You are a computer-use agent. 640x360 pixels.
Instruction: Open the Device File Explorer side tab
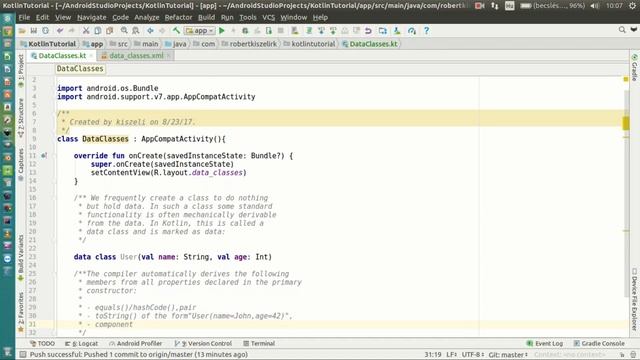[634, 299]
